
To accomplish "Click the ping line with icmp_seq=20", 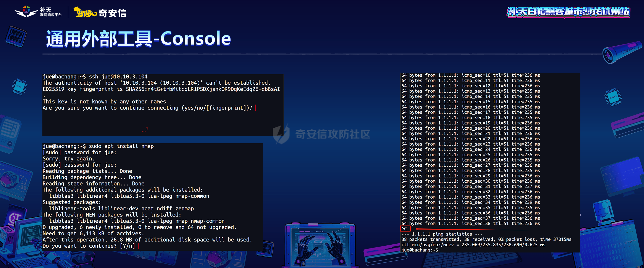I will tap(471, 128).
